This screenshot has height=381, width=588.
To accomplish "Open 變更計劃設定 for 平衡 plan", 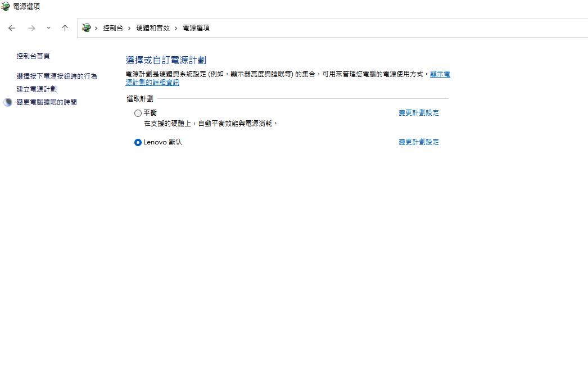I will pos(418,112).
